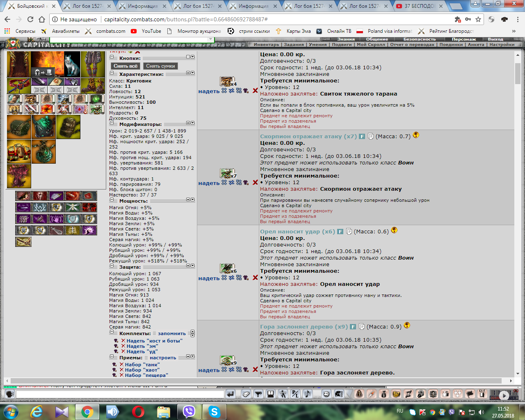The image size is (525, 420).
Task: Open the smiley emoticons picker
Action: pos(326,394)
